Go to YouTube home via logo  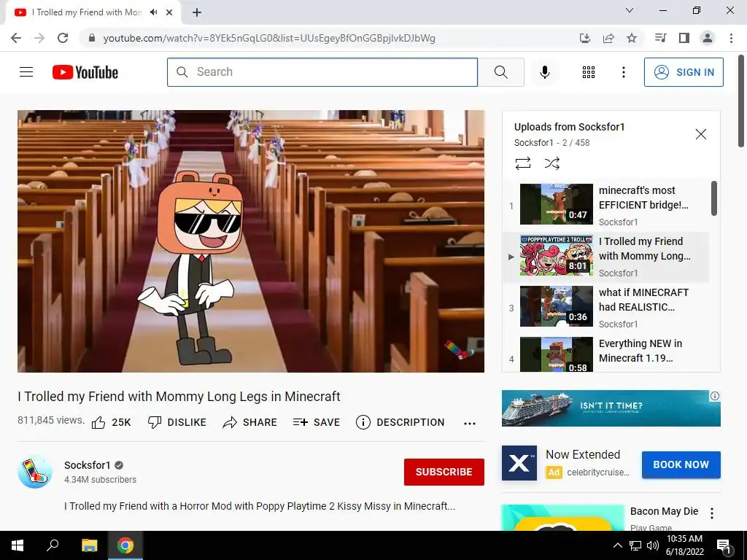pyautogui.click(x=85, y=72)
